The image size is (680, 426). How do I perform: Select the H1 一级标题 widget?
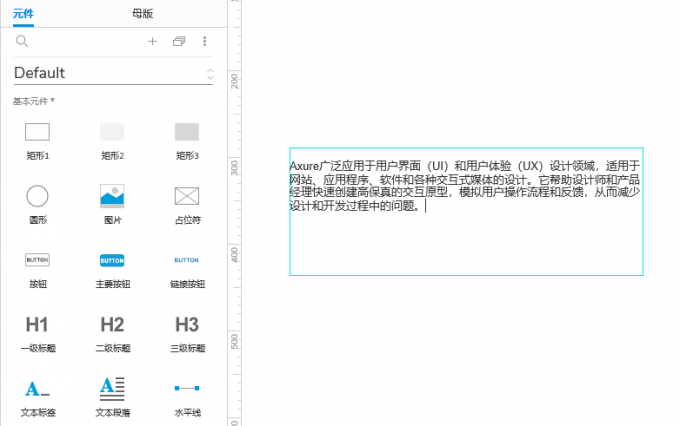tap(38, 334)
